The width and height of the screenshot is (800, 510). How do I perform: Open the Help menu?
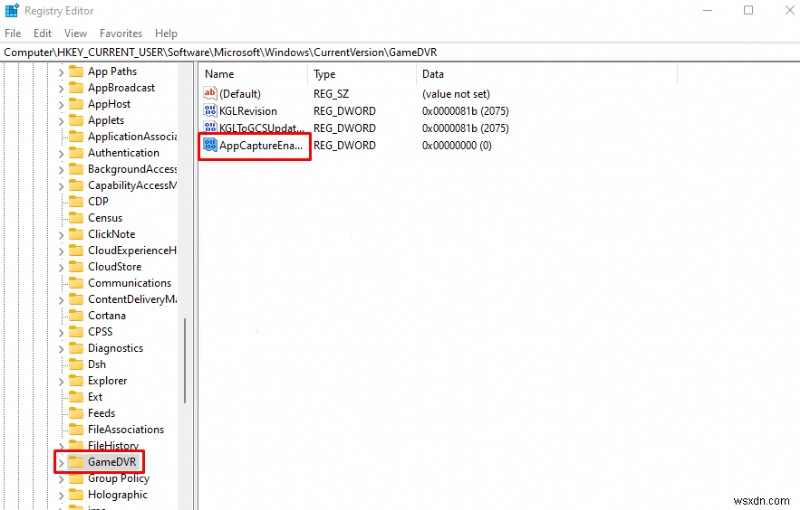point(166,33)
